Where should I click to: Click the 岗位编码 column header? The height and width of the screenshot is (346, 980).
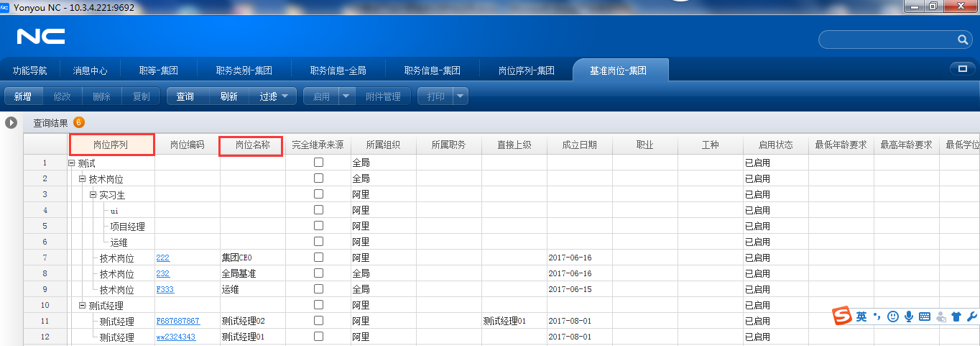[x=188, y=145]
